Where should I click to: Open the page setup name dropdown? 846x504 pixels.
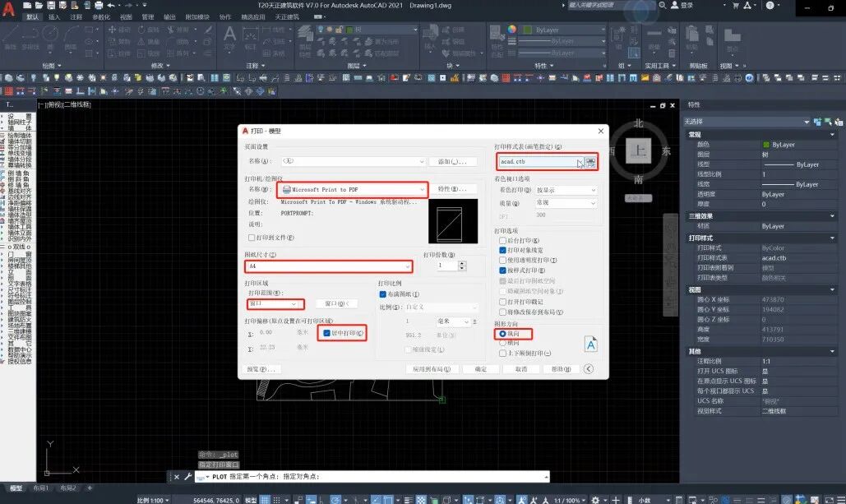pyautogui.click(x=354, y=161)
